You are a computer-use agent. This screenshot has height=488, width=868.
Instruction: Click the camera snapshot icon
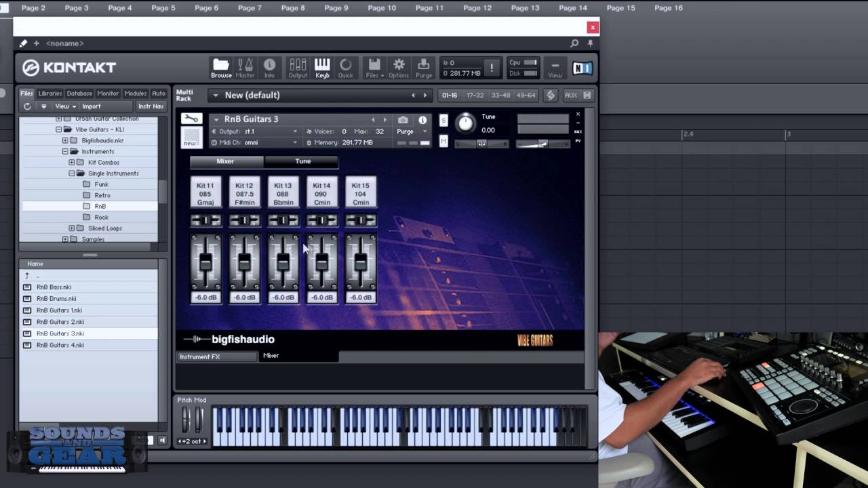[x=403, y=120]
